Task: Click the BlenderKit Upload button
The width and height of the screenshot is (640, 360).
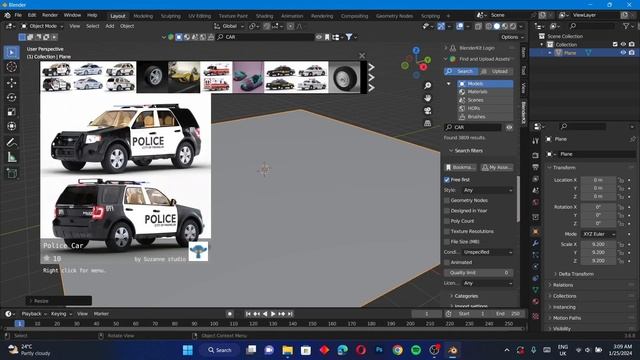Action: click(x=496, y=71)
